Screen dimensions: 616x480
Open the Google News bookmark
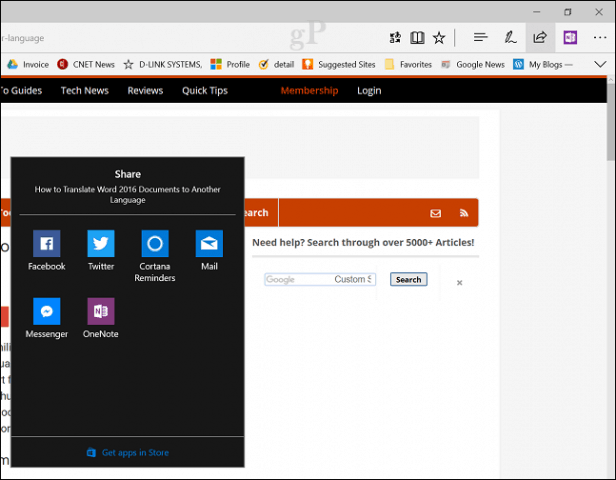click(473, 64)
